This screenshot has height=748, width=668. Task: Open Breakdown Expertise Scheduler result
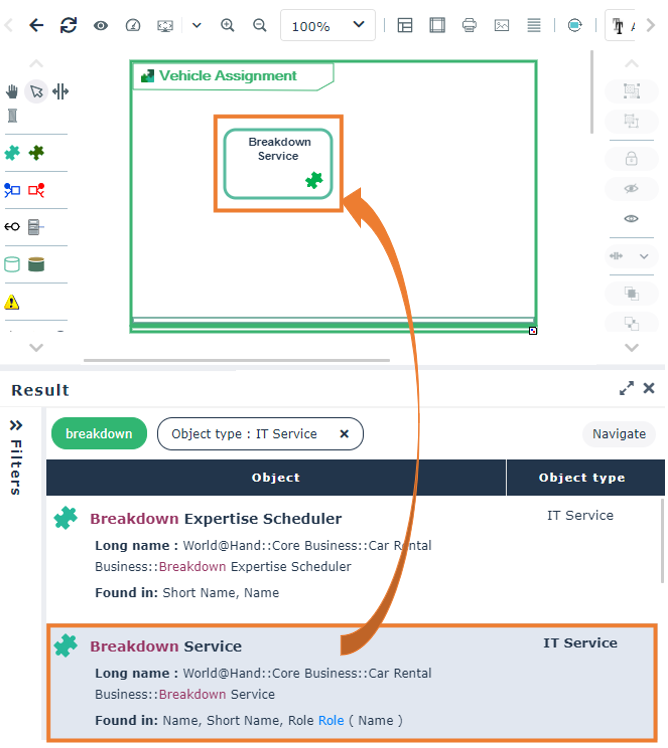point(216,519)
